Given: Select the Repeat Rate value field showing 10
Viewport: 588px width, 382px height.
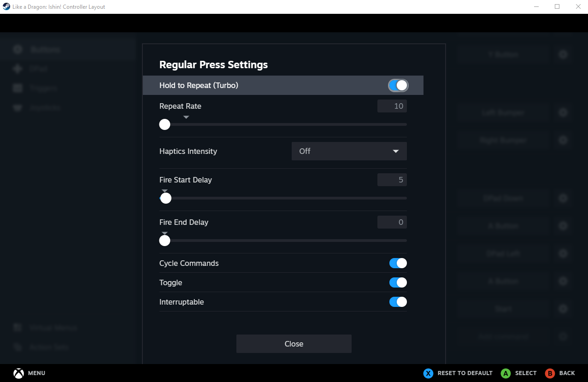Looking at the screenshot, I should [392, 106].
